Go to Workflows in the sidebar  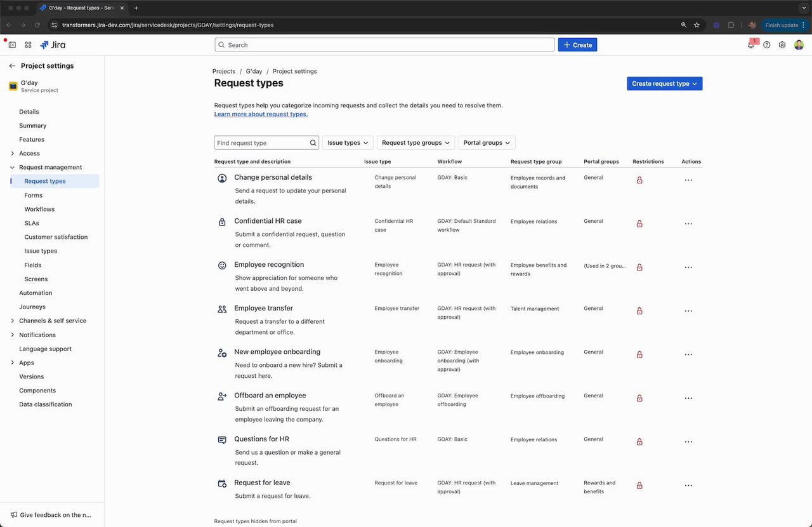[39, 210]
